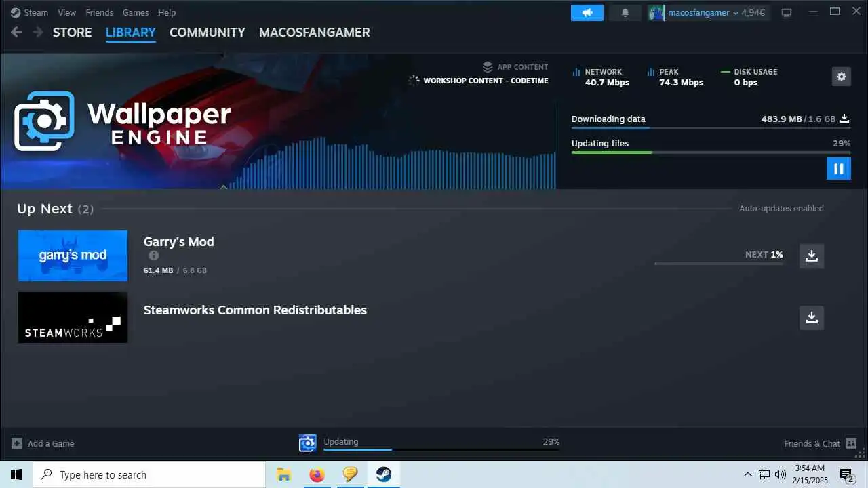Click the wallet balance 4,94€
868x488 pixels.
(x=753, y=12)
